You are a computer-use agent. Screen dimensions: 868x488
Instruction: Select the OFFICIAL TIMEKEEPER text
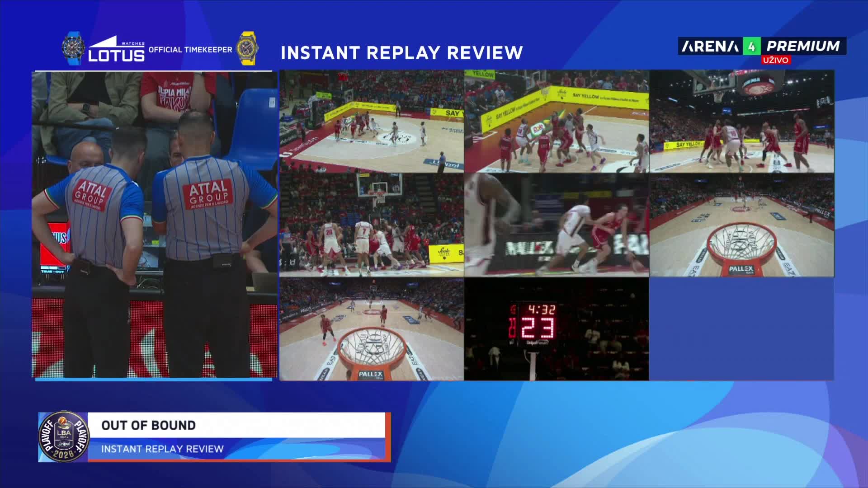(190, 50)
